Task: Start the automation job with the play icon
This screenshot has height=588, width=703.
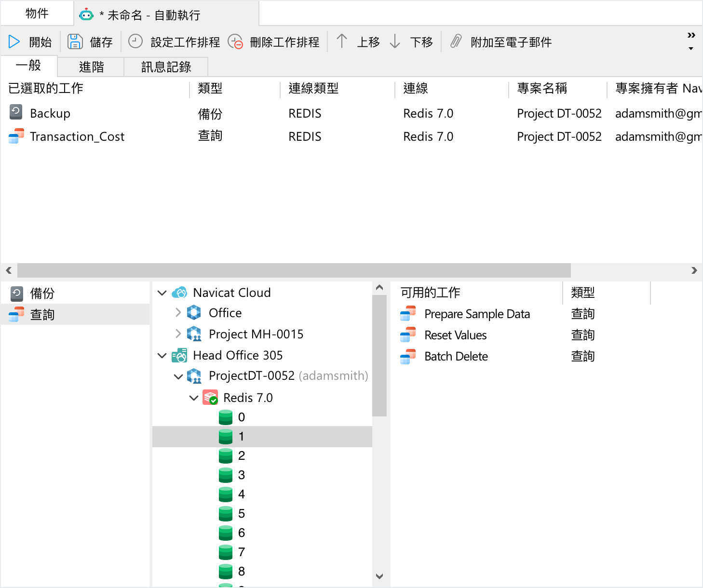Action: (x=14, y=41)
